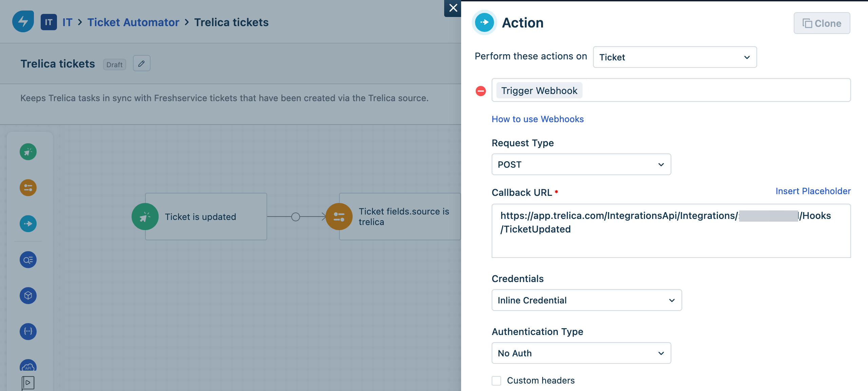The height and width of the screenshot is (391, 868).
Task: Click the green Event trigger icon in sidebar
Action: tap(28, 152)
